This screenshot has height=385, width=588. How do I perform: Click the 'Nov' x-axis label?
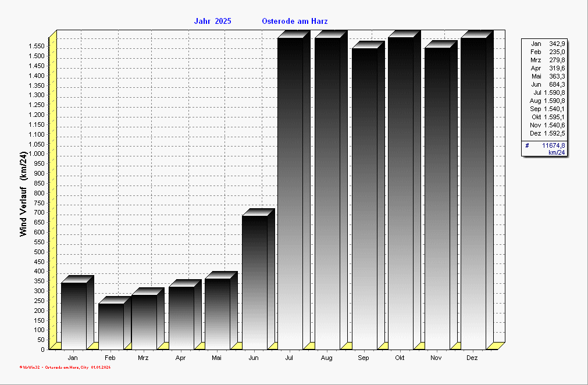(436, 358)
